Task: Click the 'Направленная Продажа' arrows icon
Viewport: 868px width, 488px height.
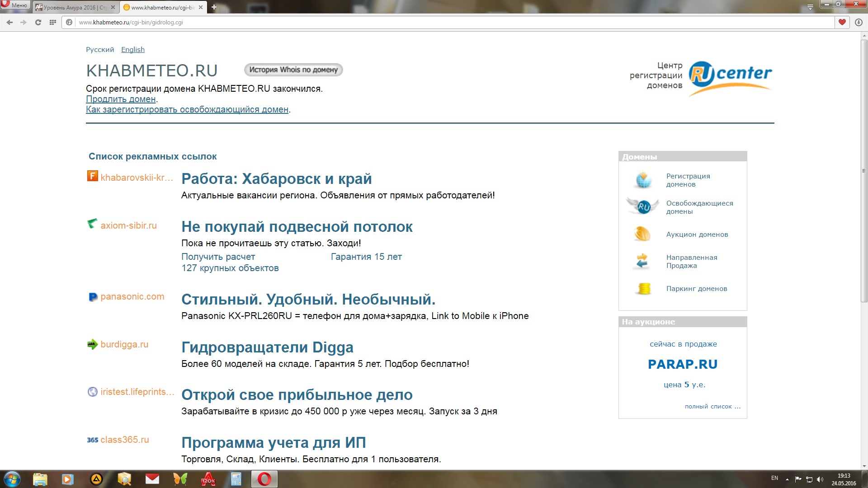Action: (642, 261)
